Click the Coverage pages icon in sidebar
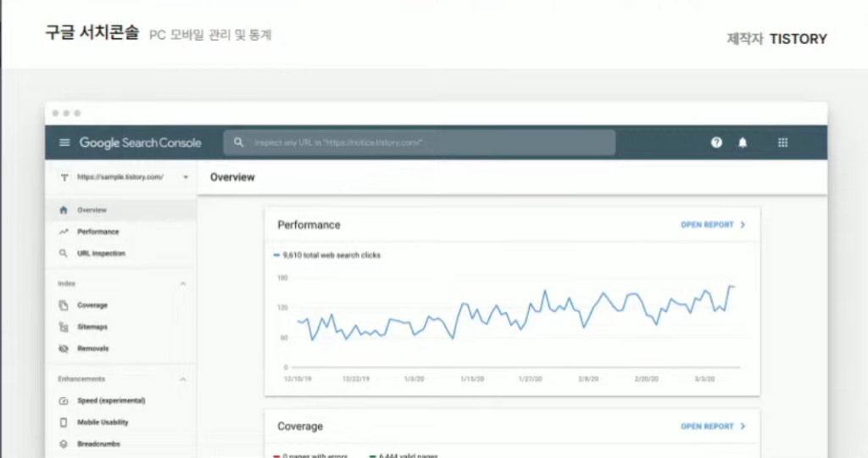868x458 pixels. [x=64, y=305]
